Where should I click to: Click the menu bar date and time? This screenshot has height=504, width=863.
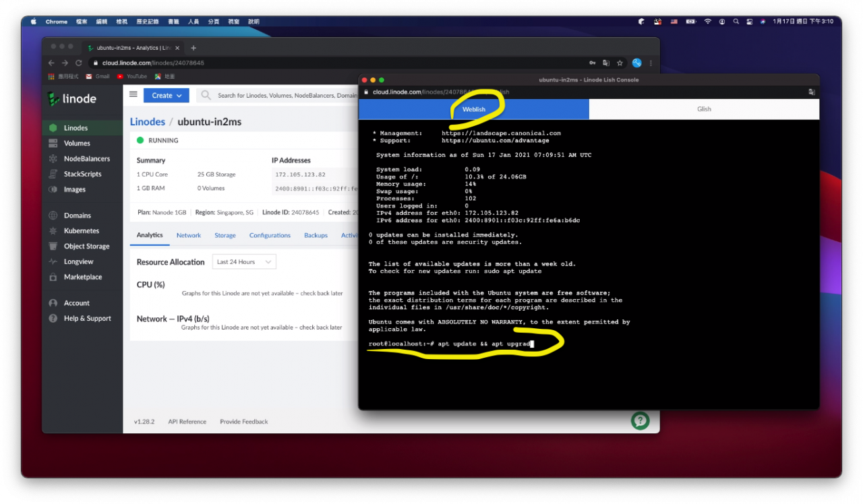pos(803,22)
